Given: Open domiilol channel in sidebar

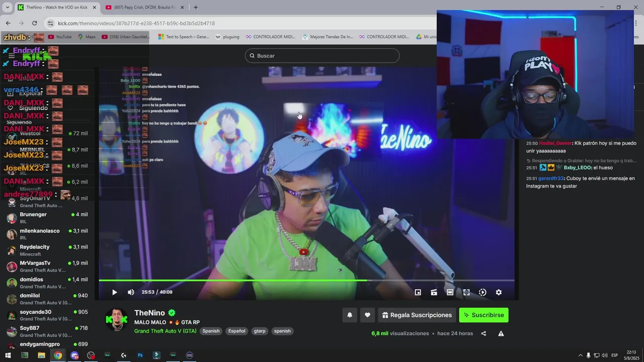Looking at the screenshot, I should tap(47, 299).
